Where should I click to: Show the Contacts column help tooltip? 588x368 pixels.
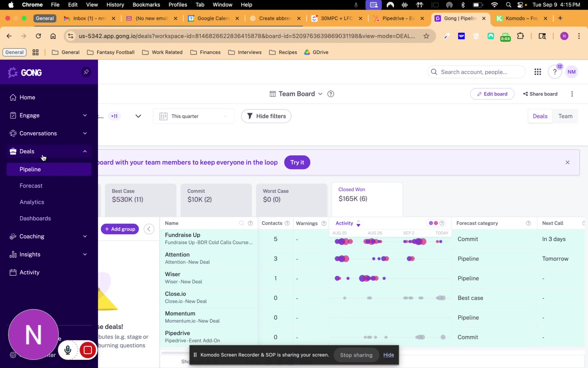[287, 223]
